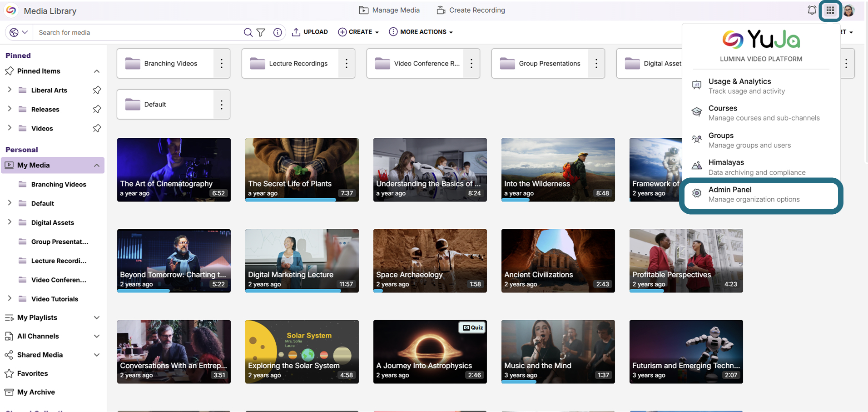Screen dimensions: 868x412
Task: Select Groups menu entry
Action: coord(761,140)
